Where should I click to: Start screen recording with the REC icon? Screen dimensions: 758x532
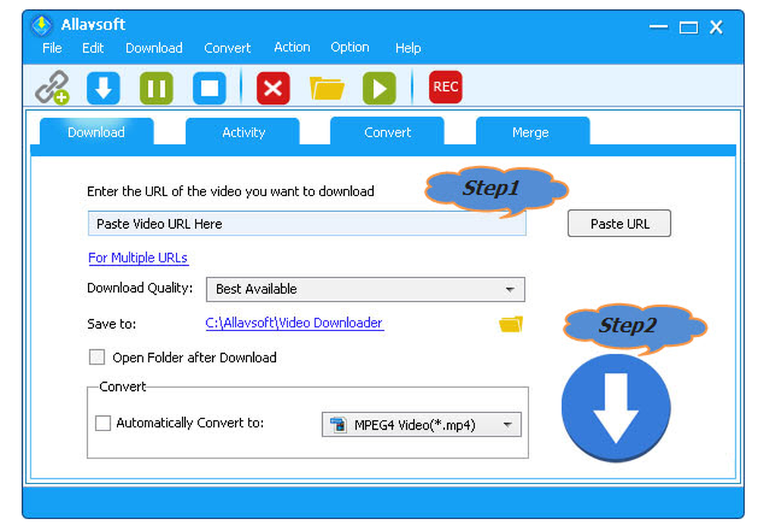pos(445,87)
